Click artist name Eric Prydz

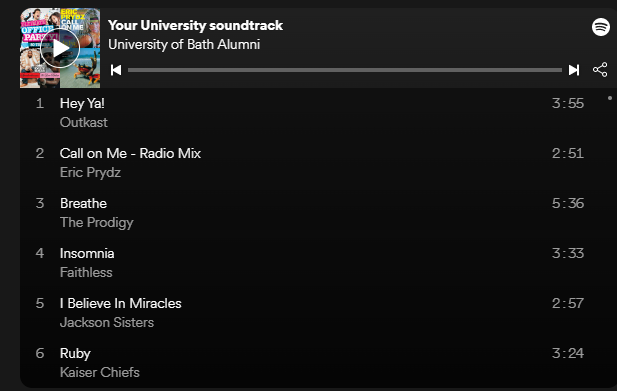(91, 172)
